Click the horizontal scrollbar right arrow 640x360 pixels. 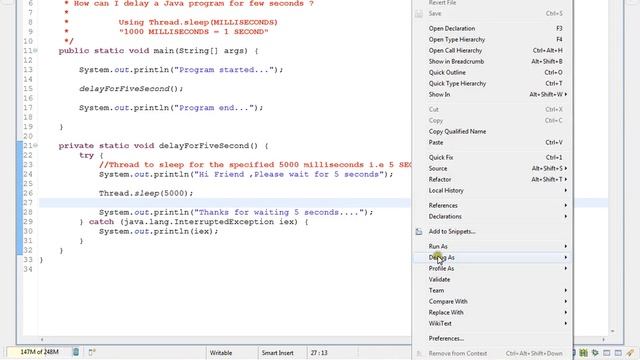pos(604,340)
